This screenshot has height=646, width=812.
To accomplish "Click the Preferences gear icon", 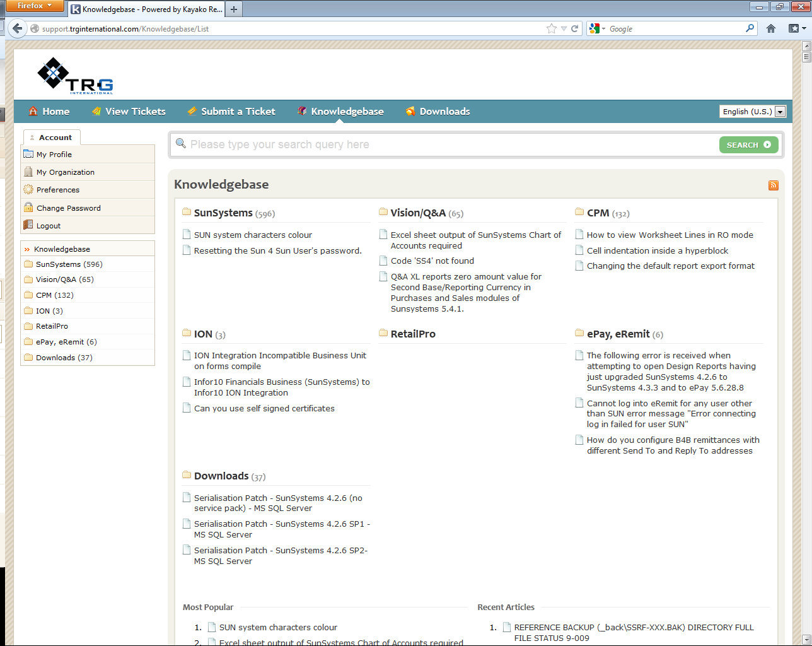I will coord(28,189).
